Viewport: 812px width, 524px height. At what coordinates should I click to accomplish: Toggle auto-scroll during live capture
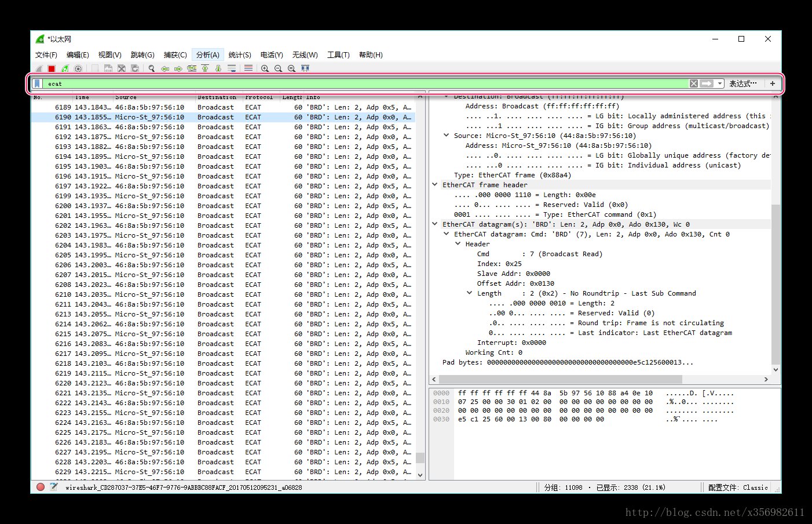[x=232, y=68]
